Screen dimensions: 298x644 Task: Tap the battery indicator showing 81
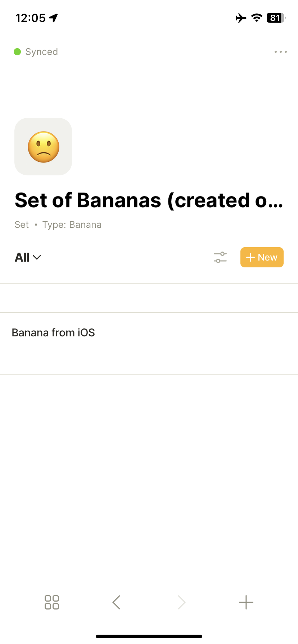point(274,18)
